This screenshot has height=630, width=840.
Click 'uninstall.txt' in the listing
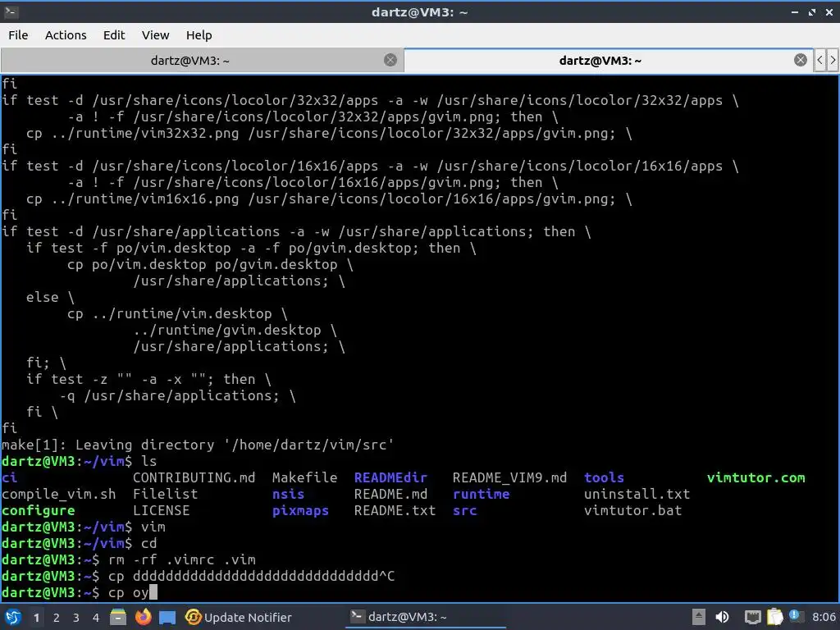(x=637, y=495)
